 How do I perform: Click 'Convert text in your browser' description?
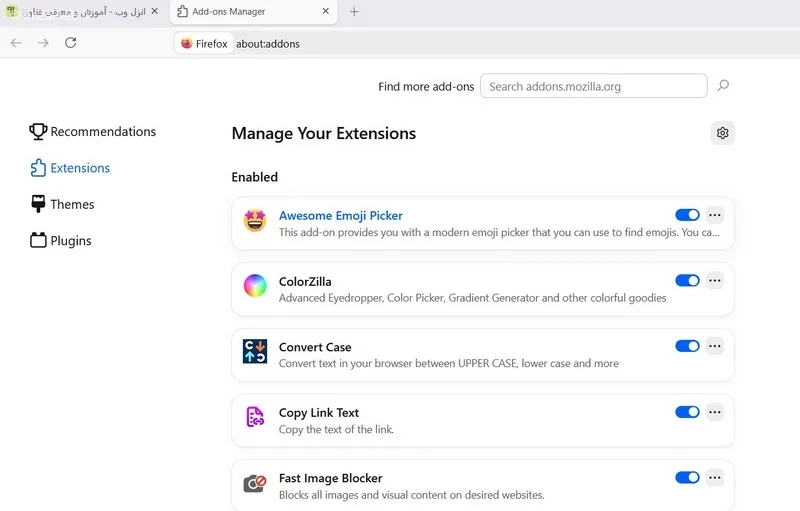[x=448, y=364]
